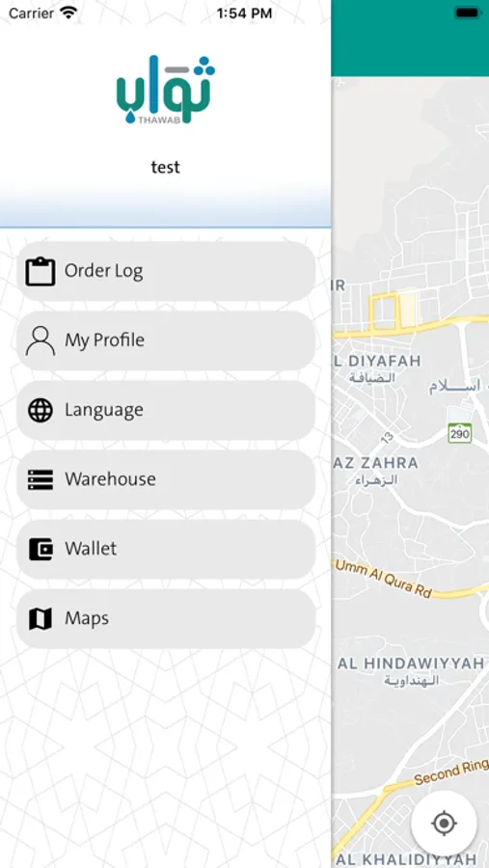Screen dimensions: 489x868
Task: Select the Maps menu entry
Action: pyautogui.click(x=166, y=618)
